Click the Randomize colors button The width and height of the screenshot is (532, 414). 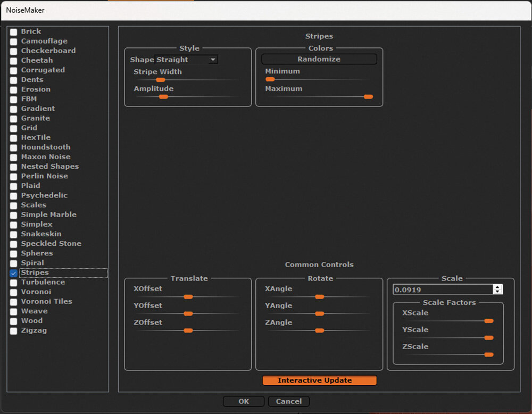pyautogui.click(x=319, y=59)
